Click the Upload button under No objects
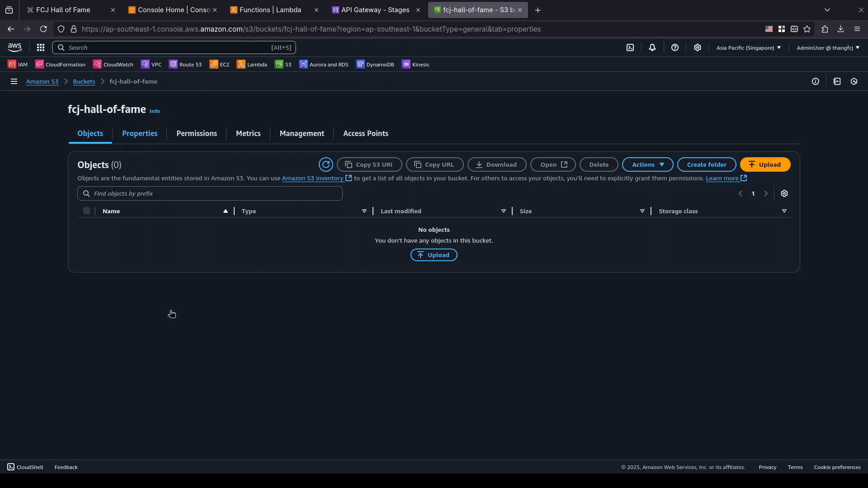The height and width of the screenshot is (488, 868). pyautogui.click(x=434, y=255)
